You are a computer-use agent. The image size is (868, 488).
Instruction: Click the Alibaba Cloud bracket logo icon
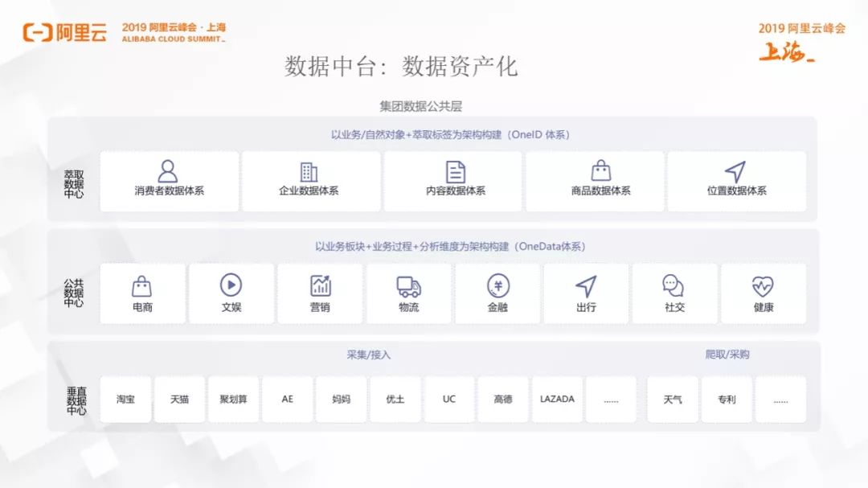pyautogui.click(x=38, y=33)
